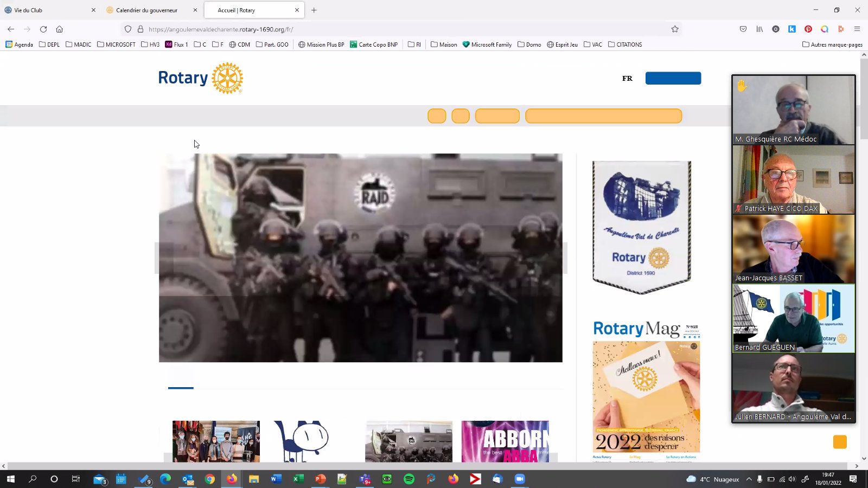Click the widest orange navigation button

click(x=604, y=116)
